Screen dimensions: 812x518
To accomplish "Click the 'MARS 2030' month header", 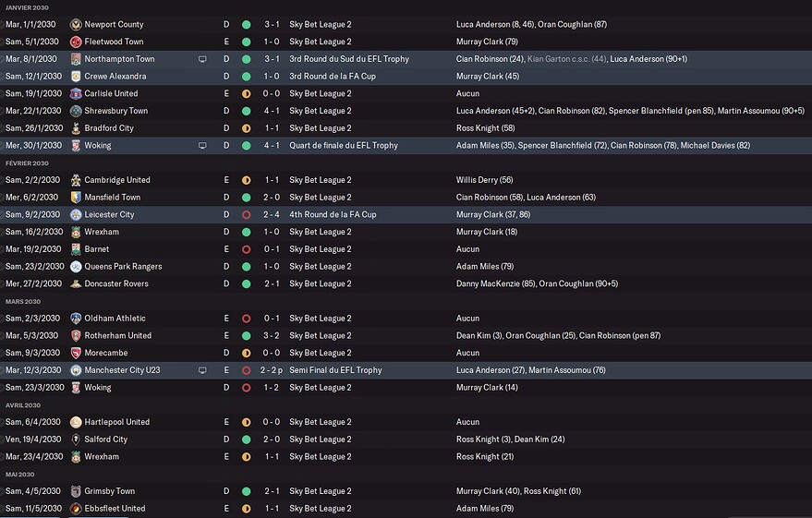I will [23, 301].
